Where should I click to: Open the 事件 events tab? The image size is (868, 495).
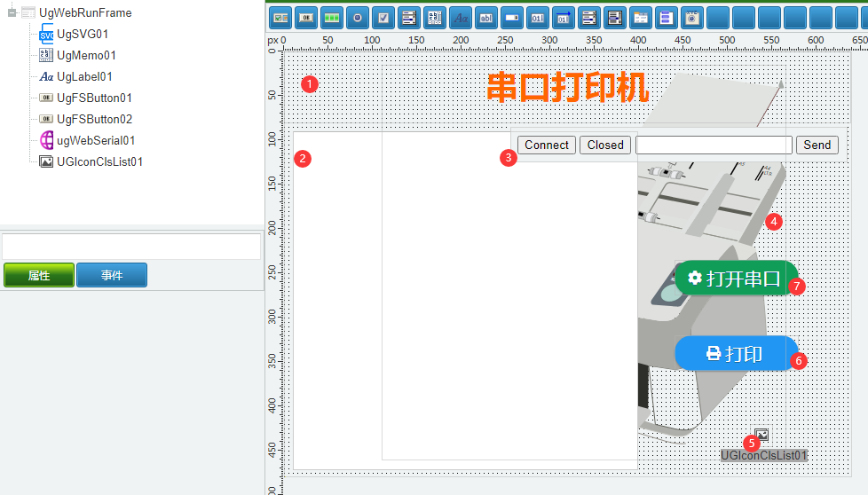tap(112, 275)
